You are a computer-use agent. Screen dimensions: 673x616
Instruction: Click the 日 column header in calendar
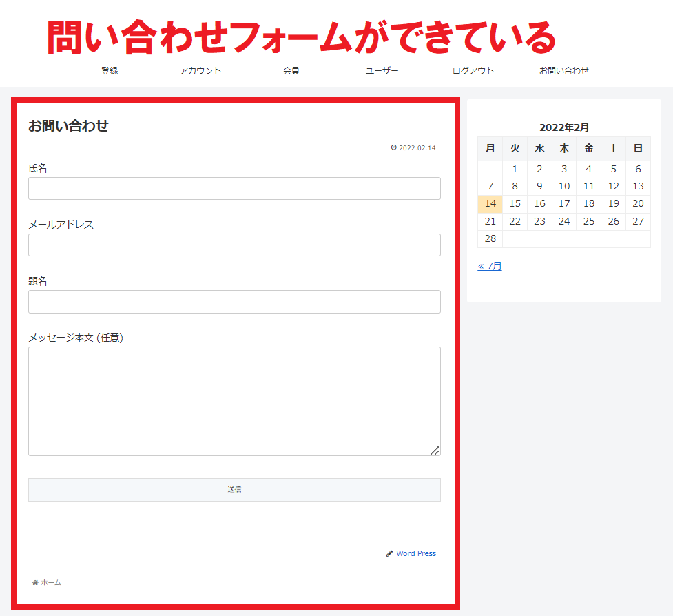639,149
